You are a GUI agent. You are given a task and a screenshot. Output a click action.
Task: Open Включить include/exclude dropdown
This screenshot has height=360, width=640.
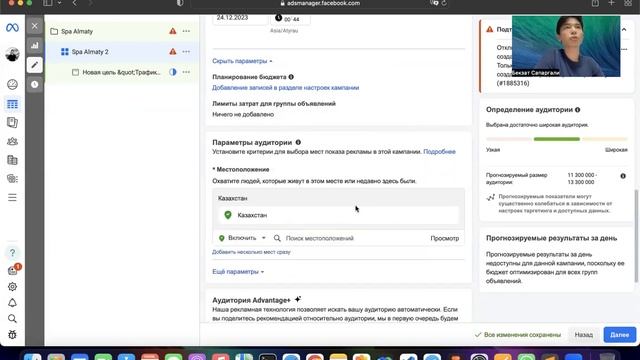coord(242,238)
